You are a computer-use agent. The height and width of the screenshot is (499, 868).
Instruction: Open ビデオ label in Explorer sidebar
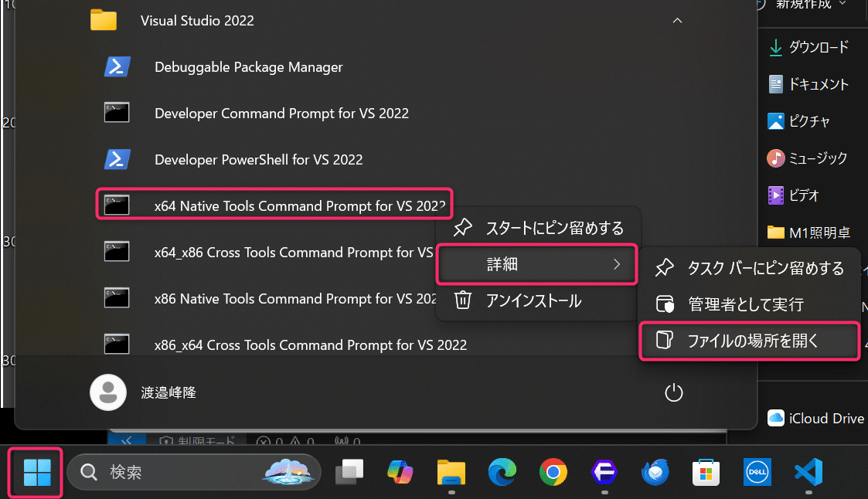(804, 195)
